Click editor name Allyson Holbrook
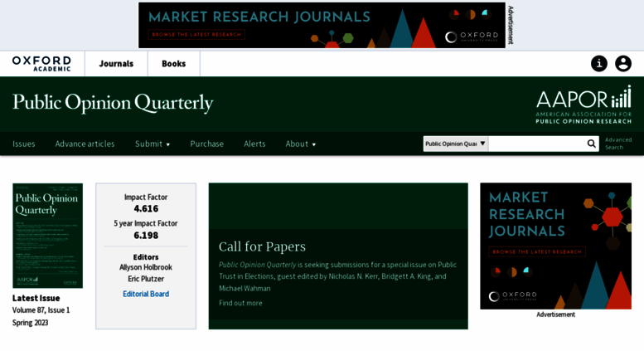644x351 pixels. tap(146, 267)
